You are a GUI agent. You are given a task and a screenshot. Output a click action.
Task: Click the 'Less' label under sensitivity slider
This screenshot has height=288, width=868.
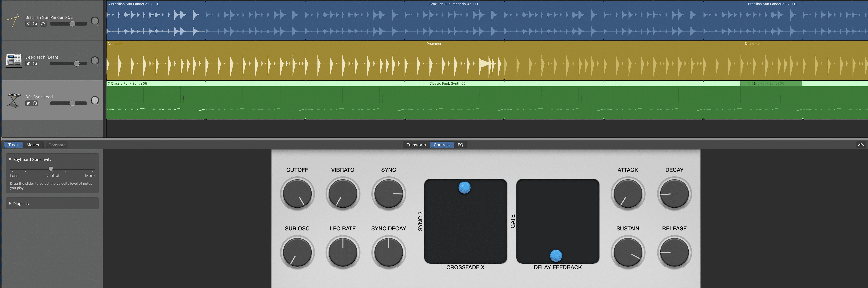[14, 176]
